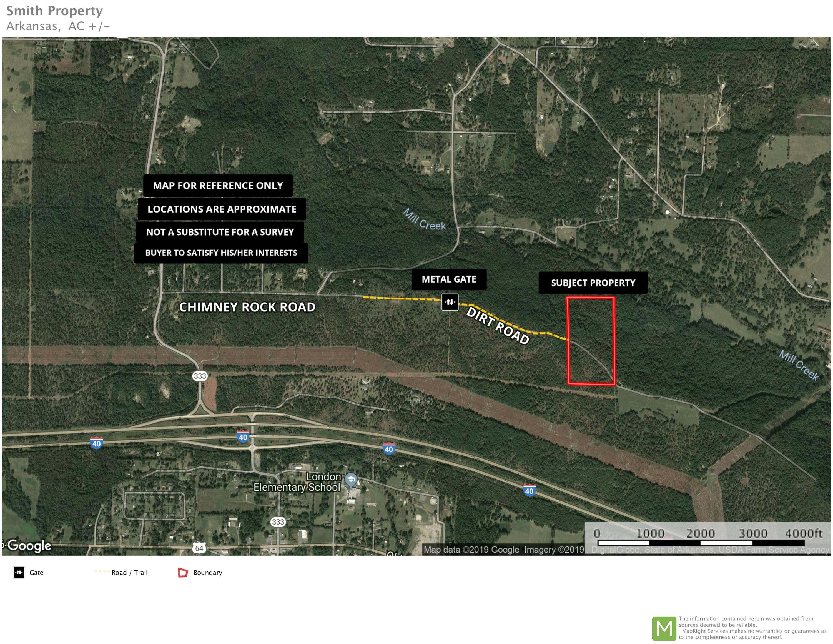Click the red Boundary legend icon
This screenshot has height=644, width=833.
click(183, 572)
